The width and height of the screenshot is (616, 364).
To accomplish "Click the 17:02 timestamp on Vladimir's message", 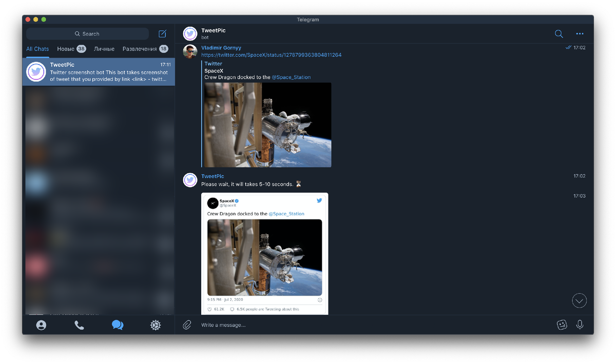I will [x=579, y=48].
